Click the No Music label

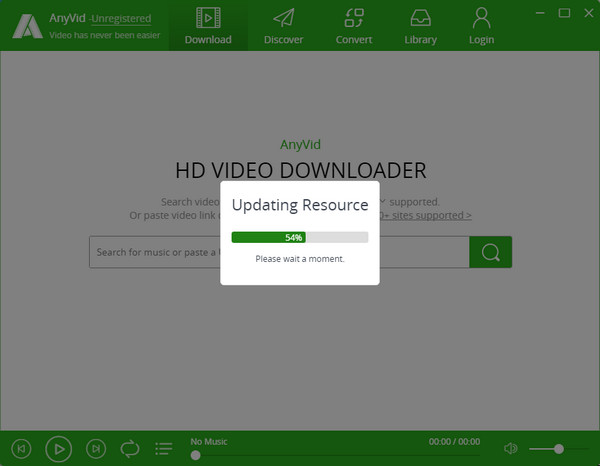(x=209, y=442)
